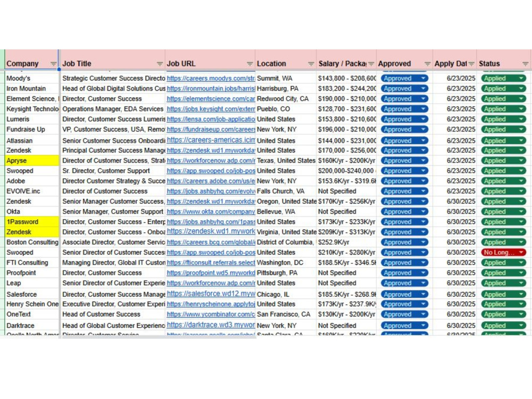Open Applied status dropdown in Adobe row

[x=521, y=181]
